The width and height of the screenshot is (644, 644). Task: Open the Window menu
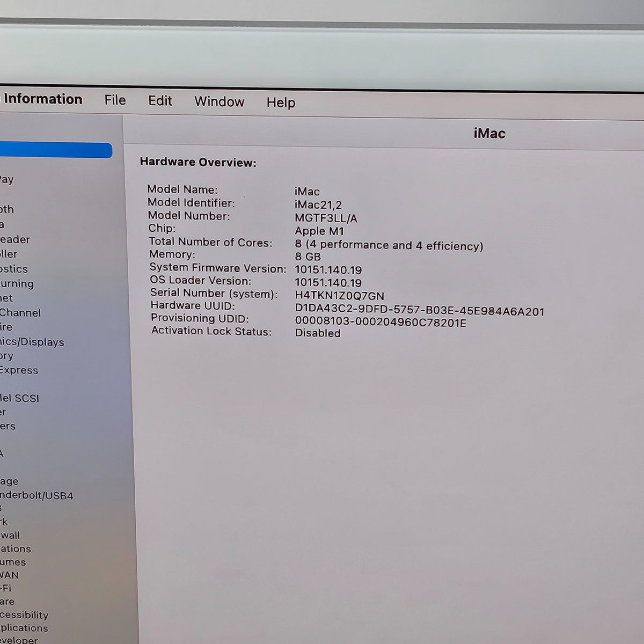219,101
